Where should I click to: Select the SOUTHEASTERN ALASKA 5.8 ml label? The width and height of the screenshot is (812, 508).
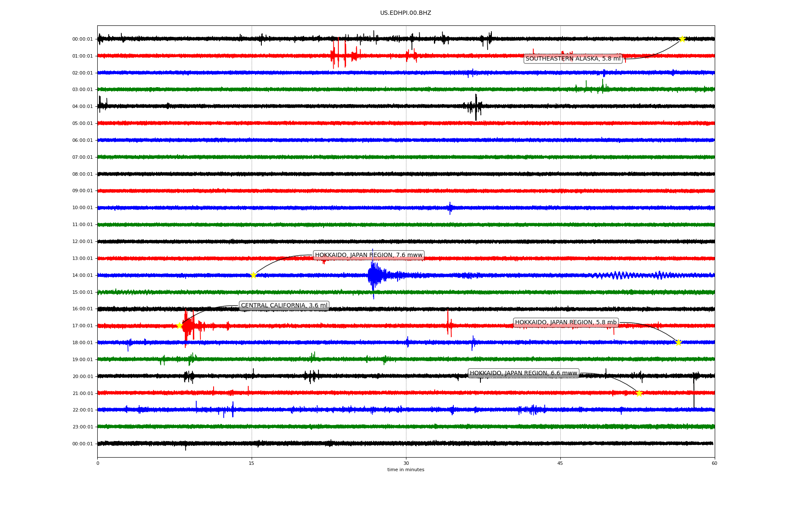pos(573,59)
